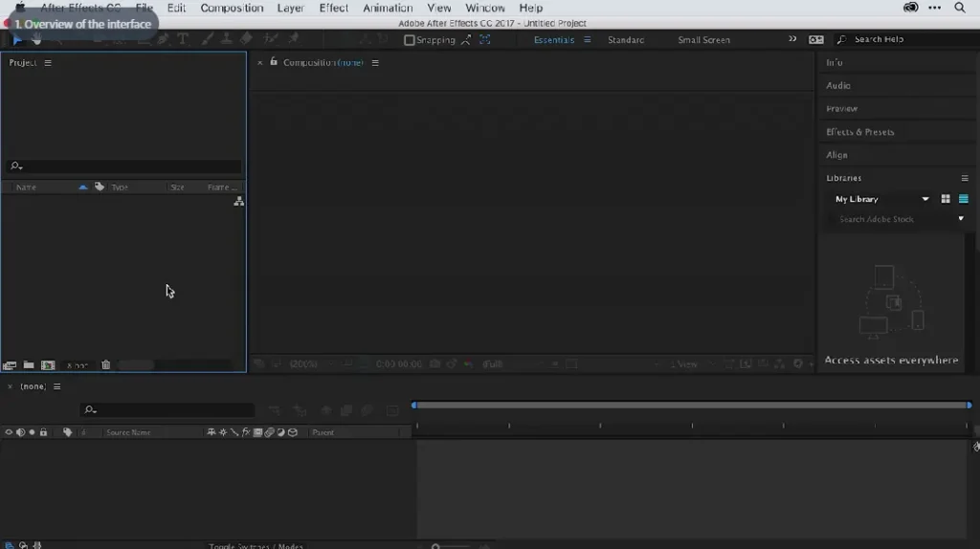Open the Search Adobe Stock dropdown arrow
The width and height of the screenshot is (980, 549).
coord(961,219)
